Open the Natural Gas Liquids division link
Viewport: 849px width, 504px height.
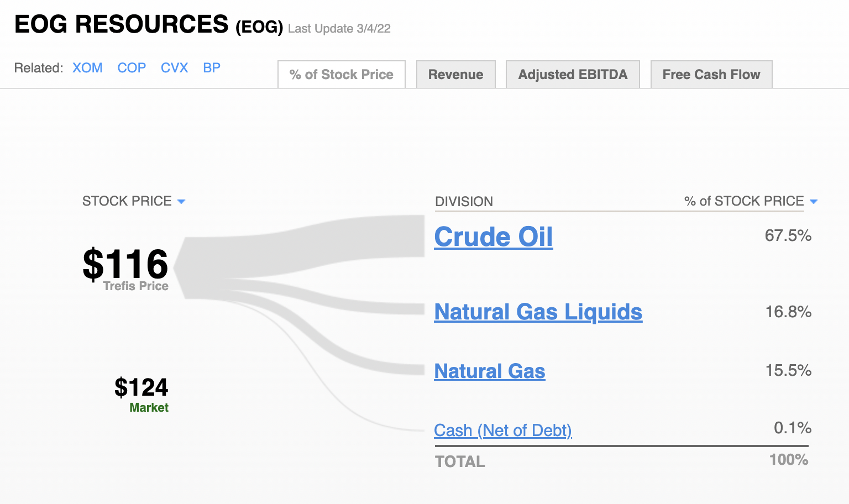click(538, 312)
